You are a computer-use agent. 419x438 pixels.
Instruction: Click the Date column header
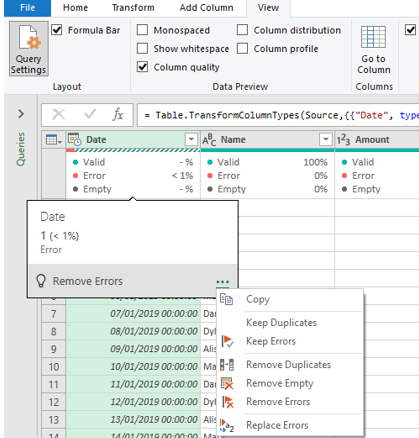click(133, 139)
